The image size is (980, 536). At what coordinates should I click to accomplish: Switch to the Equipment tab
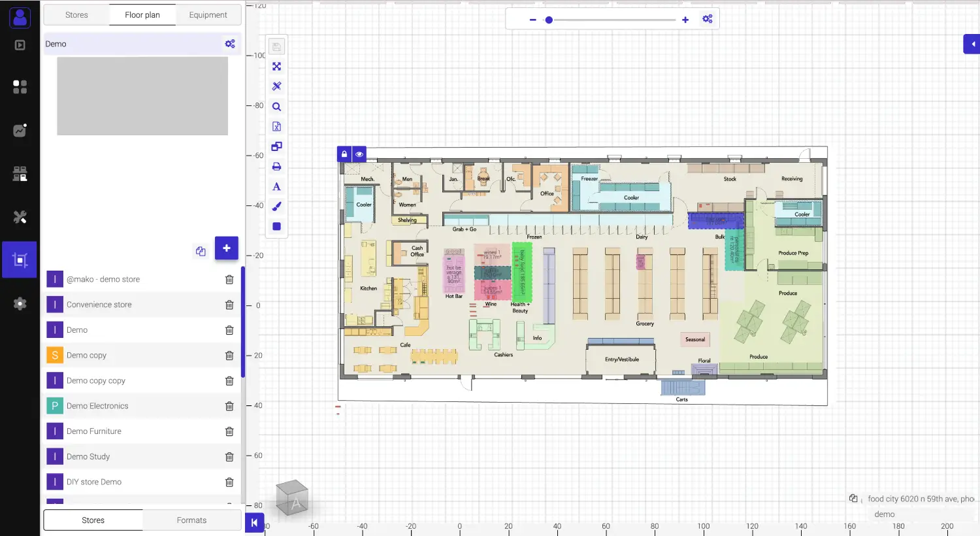coord(208,14)
